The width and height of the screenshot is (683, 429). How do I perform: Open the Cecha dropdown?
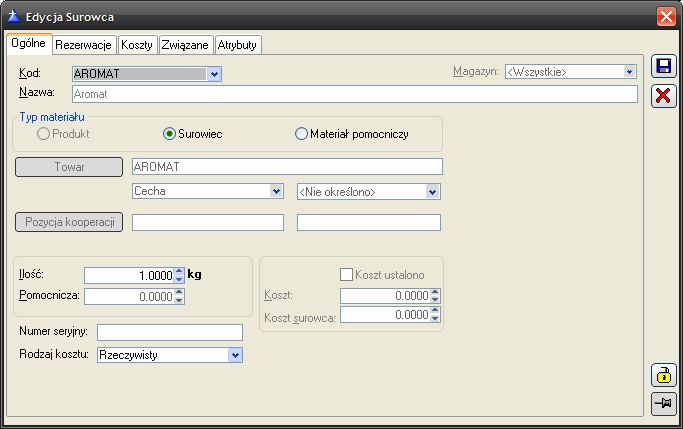(x=276, y=191)
